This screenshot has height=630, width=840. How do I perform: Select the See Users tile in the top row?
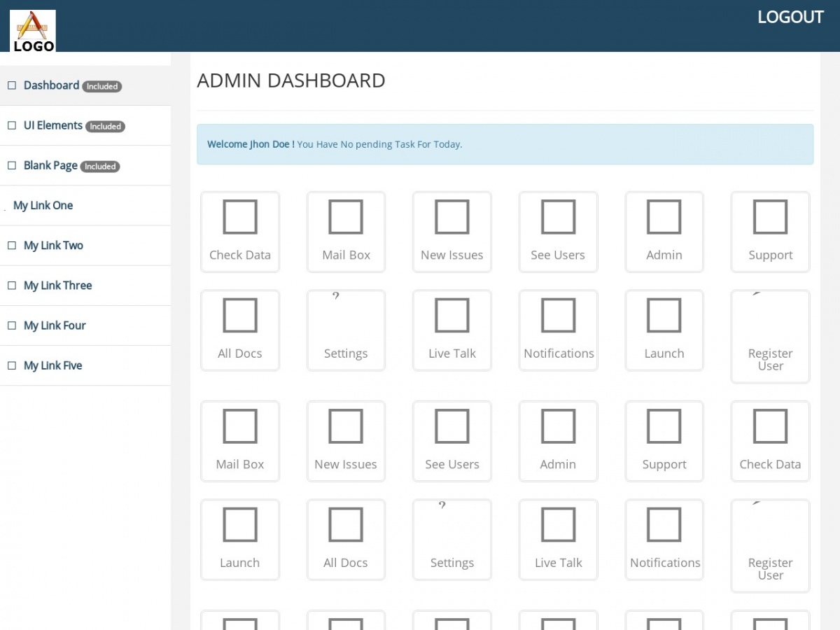pyautogui.click(x=558, y=232)
